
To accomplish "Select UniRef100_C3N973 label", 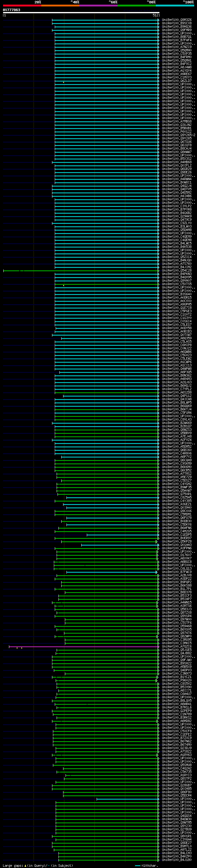I will click(x=177, y=673).
